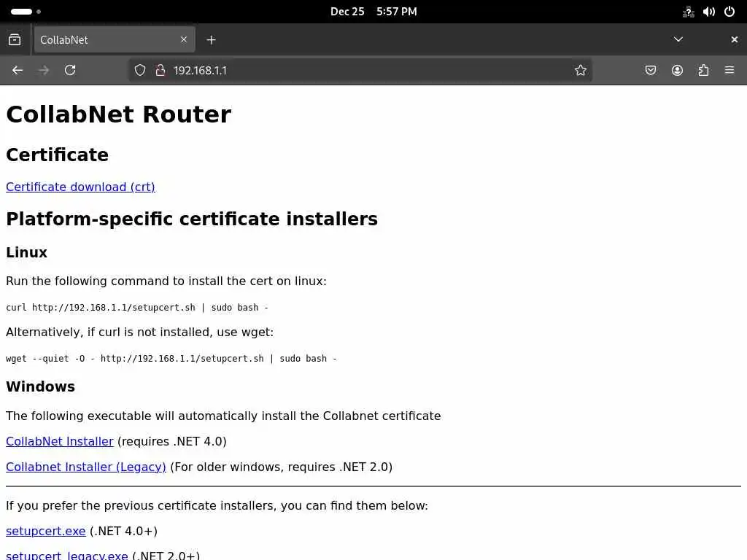Click the Platform-specific certificate installers heading
The width and height of the screenshot is (747, 560).
(192, 219)
